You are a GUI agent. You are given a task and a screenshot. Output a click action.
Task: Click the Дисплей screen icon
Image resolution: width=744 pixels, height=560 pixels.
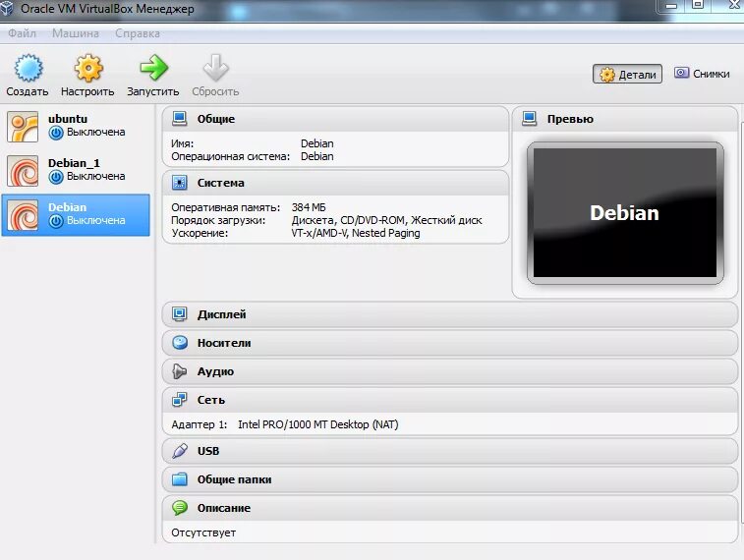179,314
